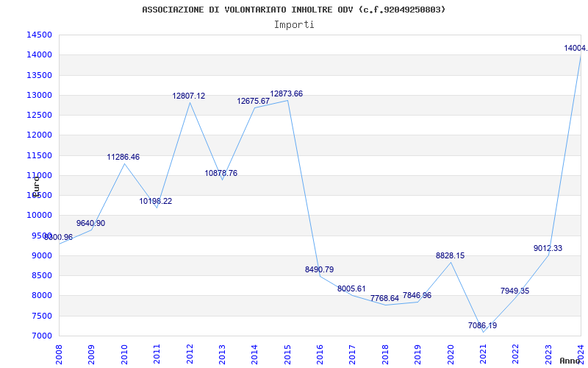Click the 10878.76 data label

pos(221,174)
